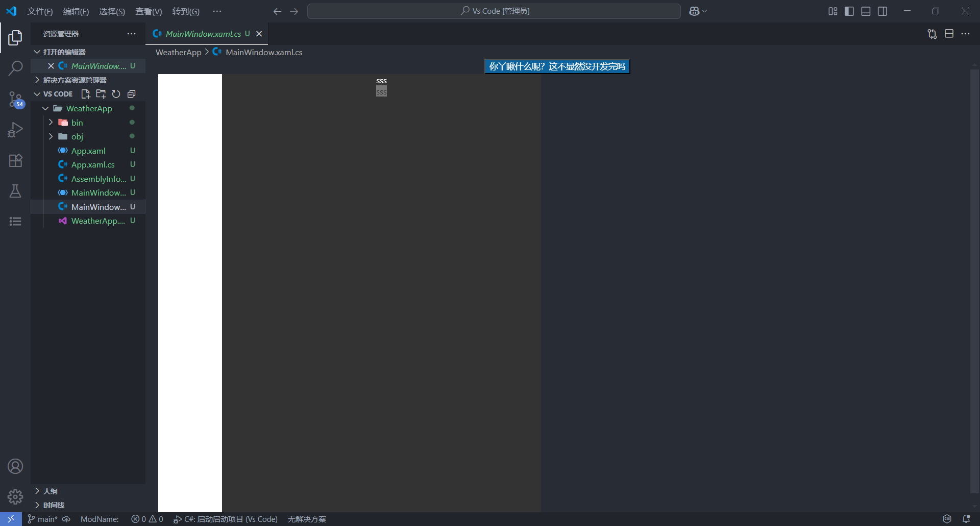Click New File icon in VS CODE section
This screenshot has height=526, width=980.
pos(86,94)
